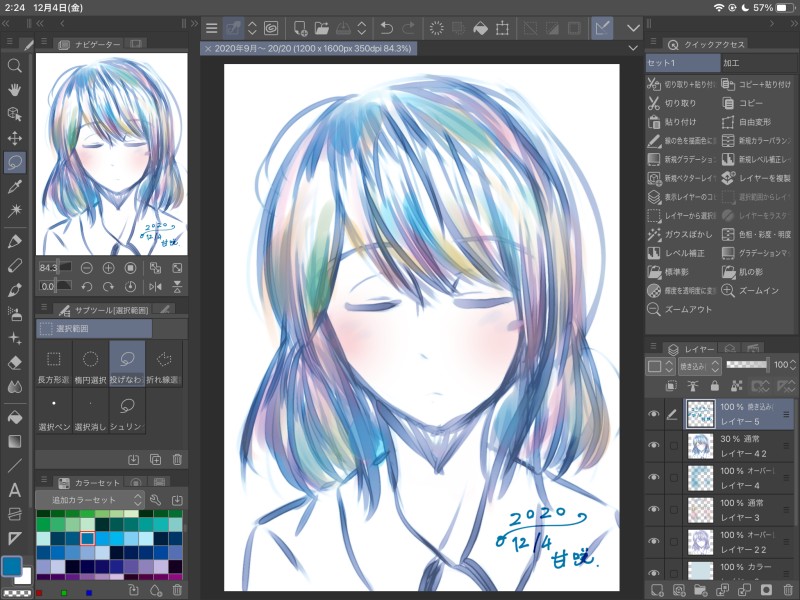Select the Operation object cube tool
This screenshot has width=800, height=600.
(14, 114)
